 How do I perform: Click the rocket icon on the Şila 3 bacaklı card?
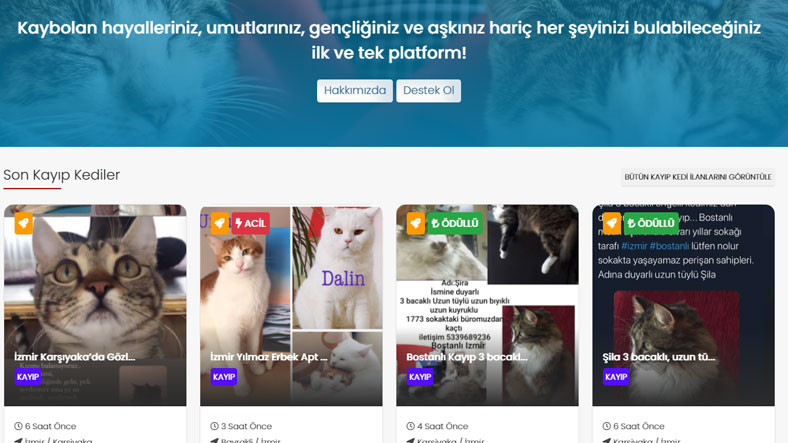point(612,223)
